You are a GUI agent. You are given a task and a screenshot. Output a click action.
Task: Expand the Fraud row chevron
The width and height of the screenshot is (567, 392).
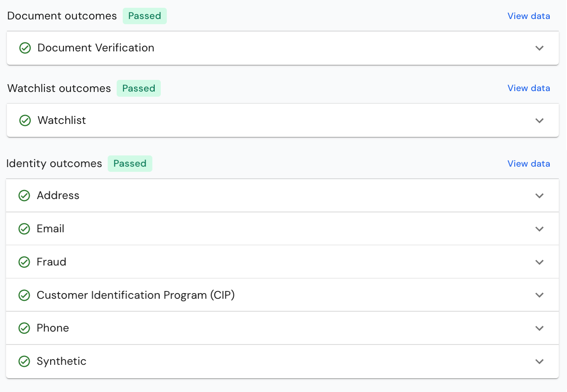click(x=539, y=262)
